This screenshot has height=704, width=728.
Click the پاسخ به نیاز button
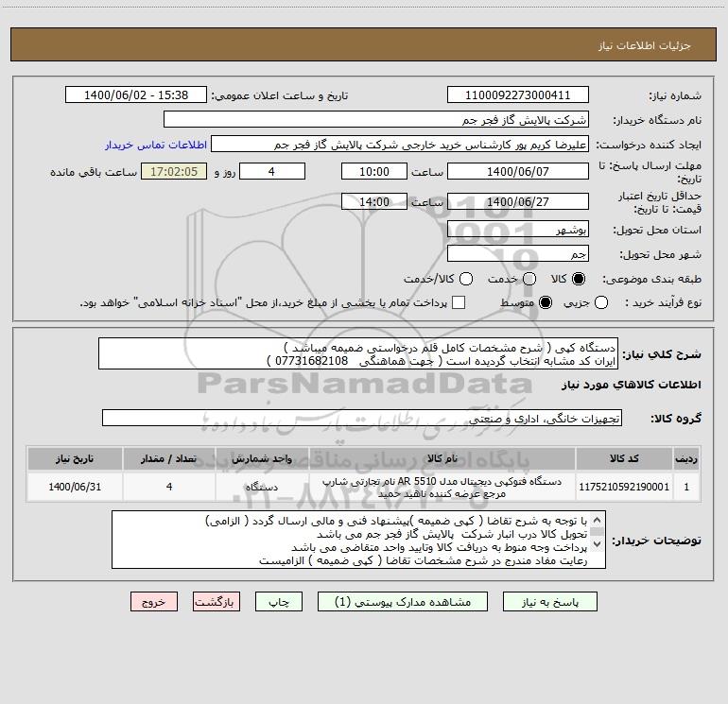point(549,602)
